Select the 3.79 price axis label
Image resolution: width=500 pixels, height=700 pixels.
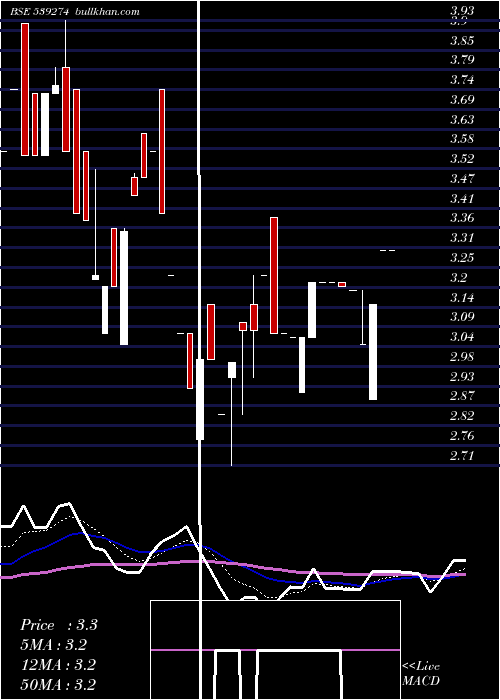(x=462, y=60)
